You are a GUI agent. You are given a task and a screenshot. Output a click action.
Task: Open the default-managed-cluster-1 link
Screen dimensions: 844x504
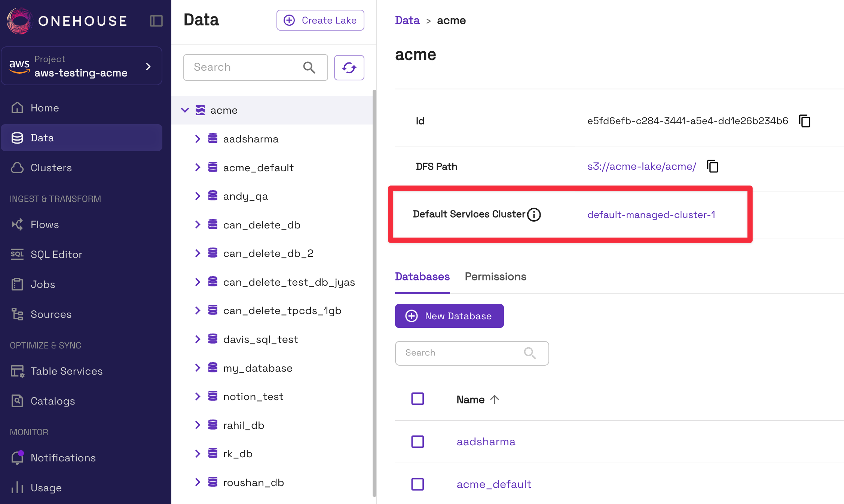(651, 215)
